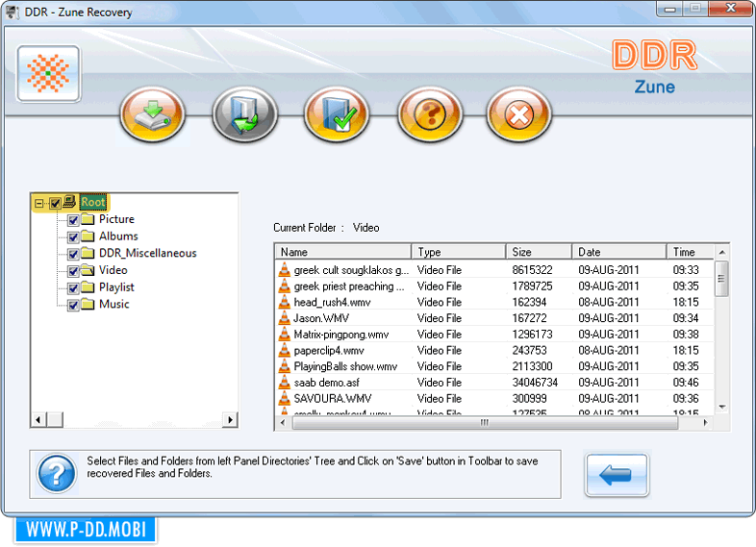Click tree panel scrollbar left arrow
Screen dimensions: 756x547
38,420
